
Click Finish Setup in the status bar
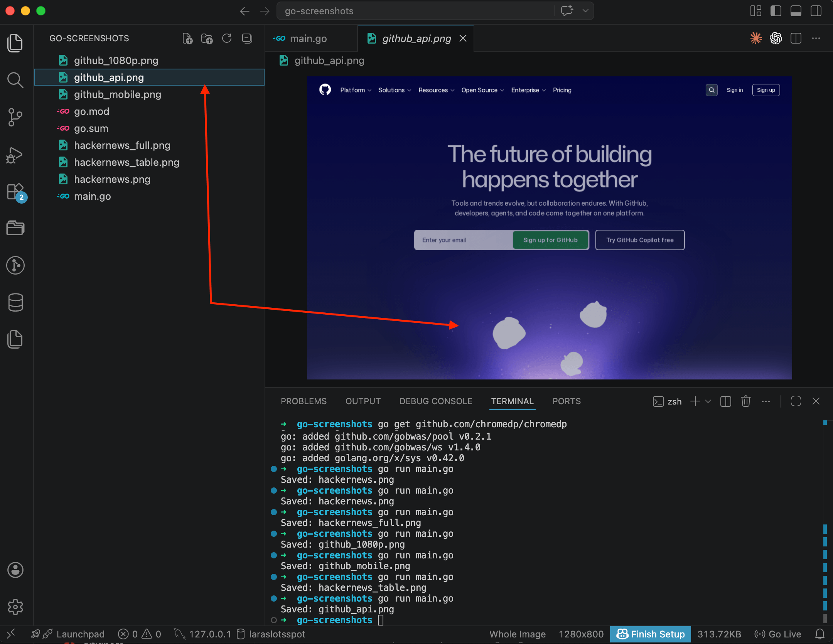[650, 634]
